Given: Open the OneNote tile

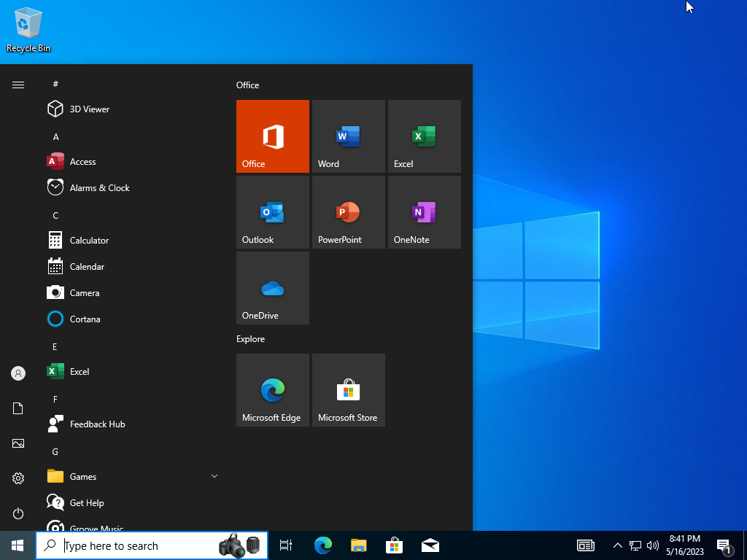Looking at the screenshot, I should click(424, 212).
